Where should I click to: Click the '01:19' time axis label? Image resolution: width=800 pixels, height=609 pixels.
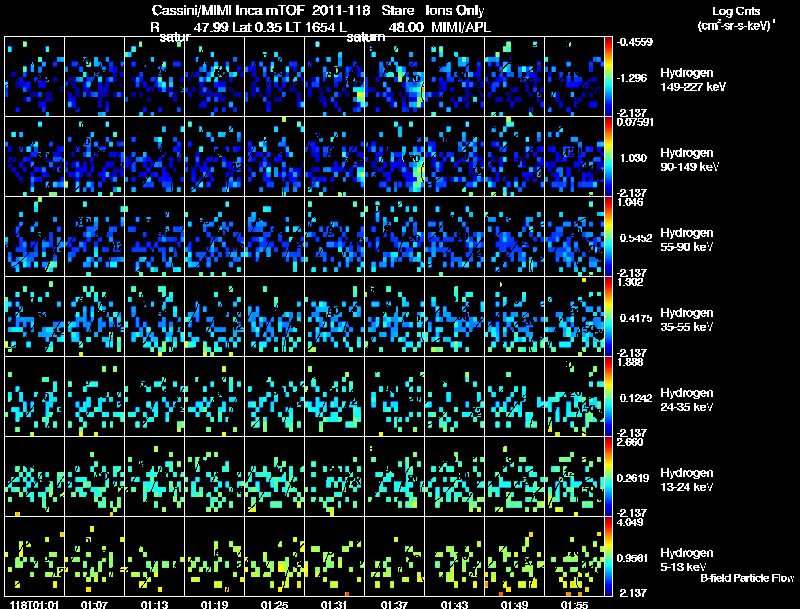pos(214,604)
